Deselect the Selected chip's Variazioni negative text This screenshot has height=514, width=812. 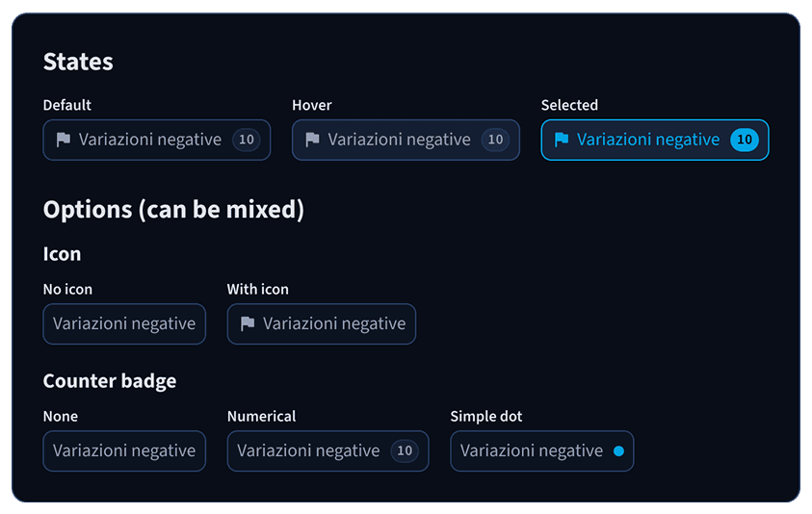648,140
